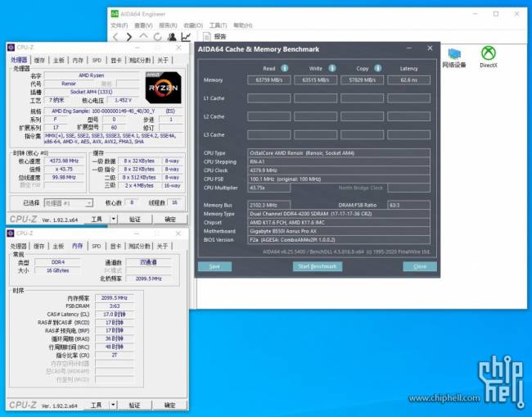Screen dimensions: 532x417
Task: Click the graph chart icon in AIDA64 toolbar
Action: 186,37
